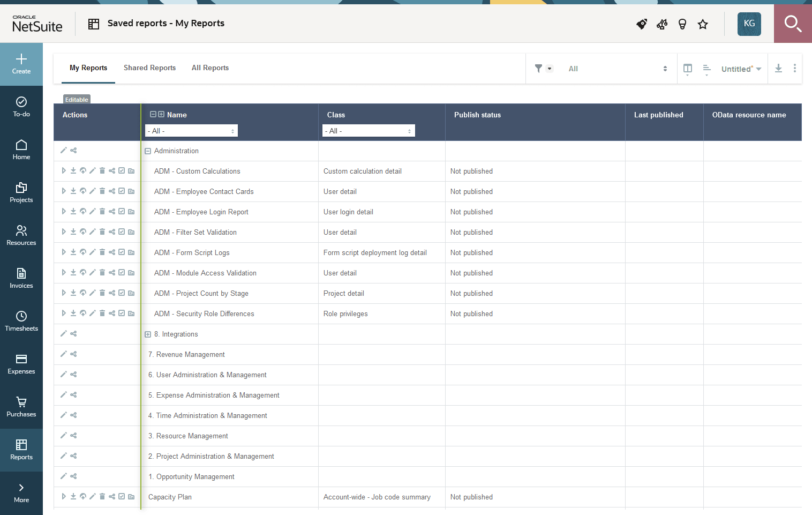Download the ADM - Employee Contact Cards report

pyautogui.click(x=73, y=191)
